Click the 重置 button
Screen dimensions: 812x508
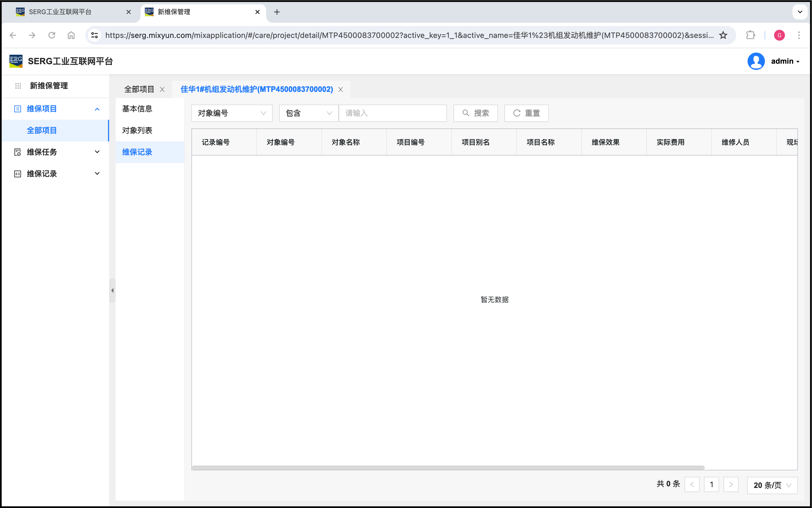coord(526,113)
